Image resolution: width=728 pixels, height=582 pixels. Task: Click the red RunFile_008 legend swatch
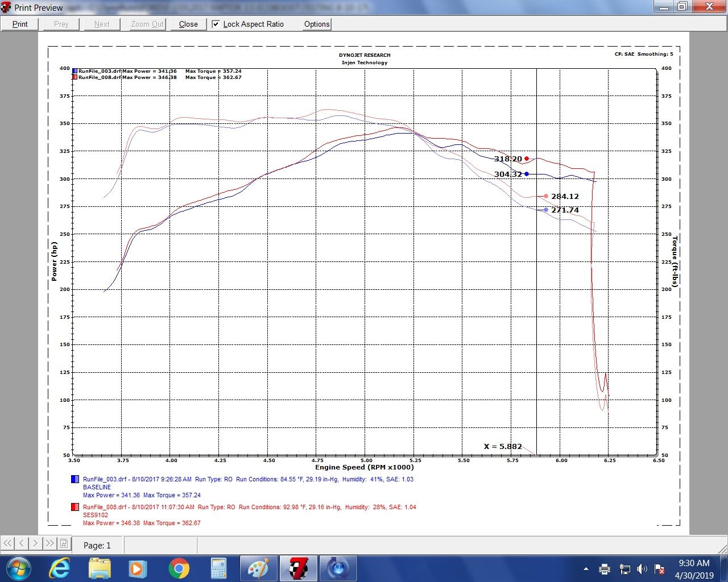click(75, 507)
